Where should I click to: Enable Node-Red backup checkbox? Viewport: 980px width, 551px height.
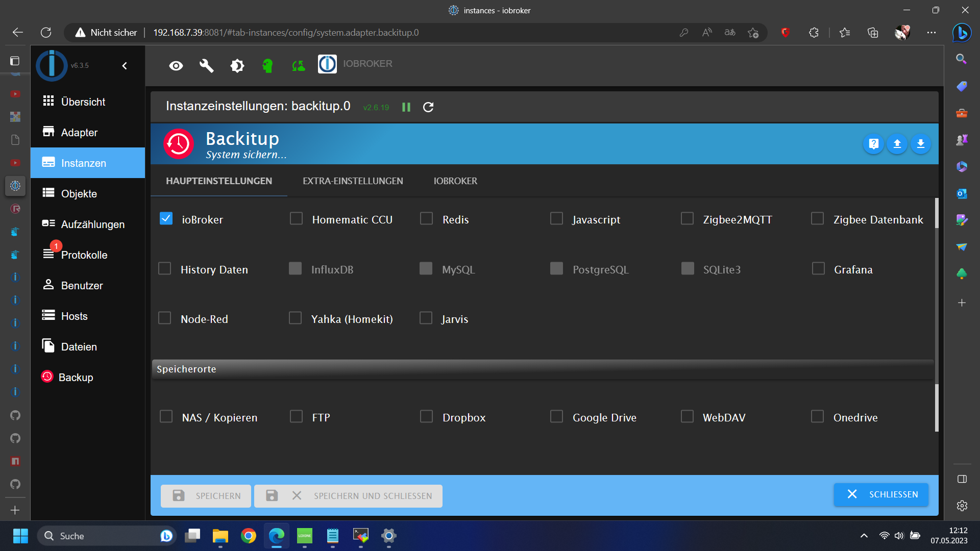164,318
